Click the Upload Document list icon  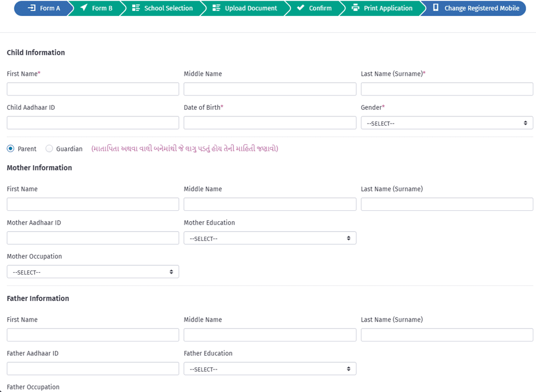(x=216, y=8)
